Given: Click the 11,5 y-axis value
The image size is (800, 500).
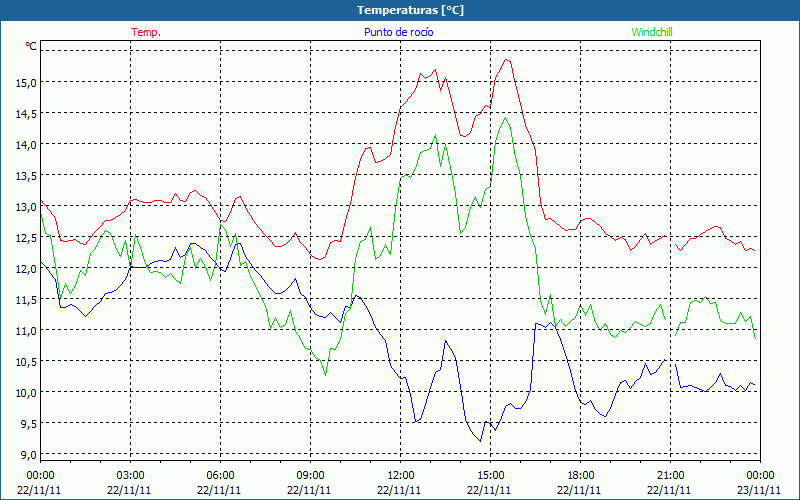Looking at the screenshot, I should tap(26, 299).
